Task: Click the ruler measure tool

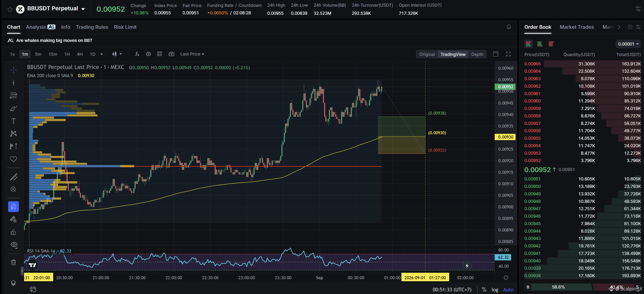Action: tap(14, 177)
